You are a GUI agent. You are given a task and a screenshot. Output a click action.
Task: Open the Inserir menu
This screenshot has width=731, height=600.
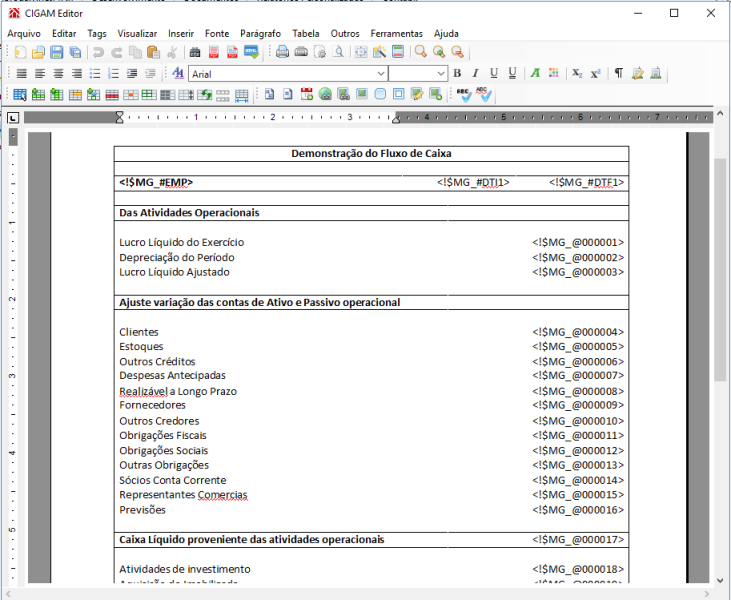click(x=181, y=34)
